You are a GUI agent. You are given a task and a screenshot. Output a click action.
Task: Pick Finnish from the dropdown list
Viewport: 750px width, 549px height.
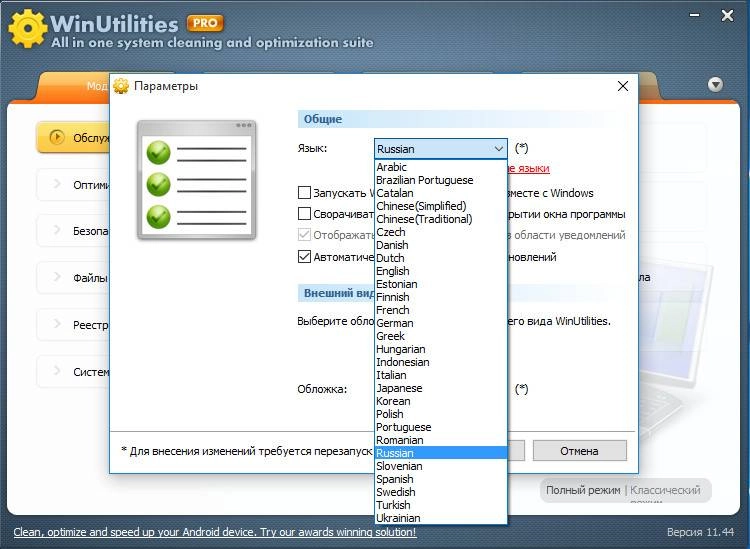point(441,297)
